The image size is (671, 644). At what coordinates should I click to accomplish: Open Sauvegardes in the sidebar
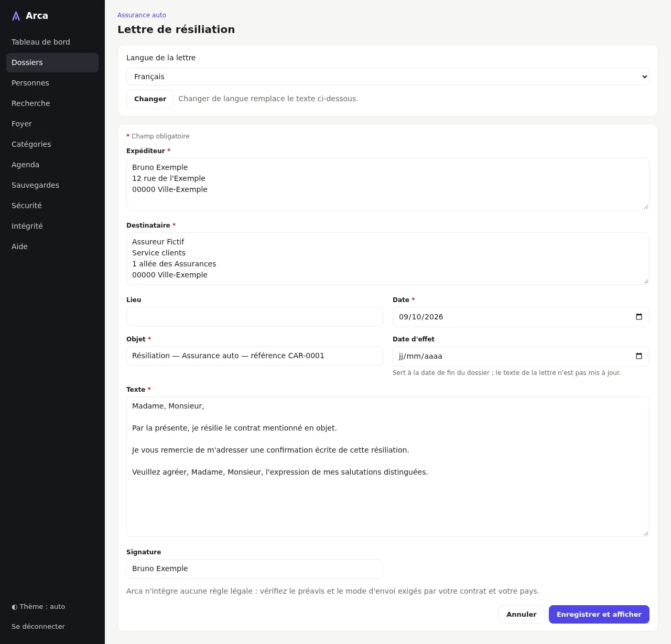tap(52, 185)
